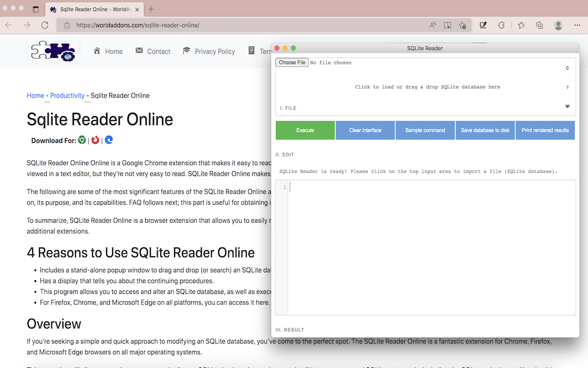Click the heart icon in FILE section

pyautogui.click(x=567, y=106)
